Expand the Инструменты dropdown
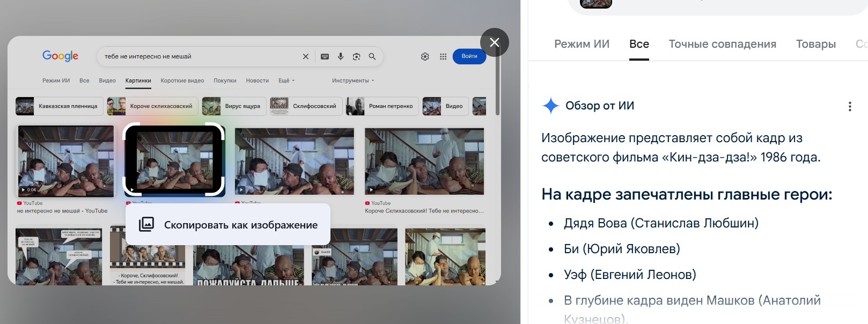 [x=353, y=80]
